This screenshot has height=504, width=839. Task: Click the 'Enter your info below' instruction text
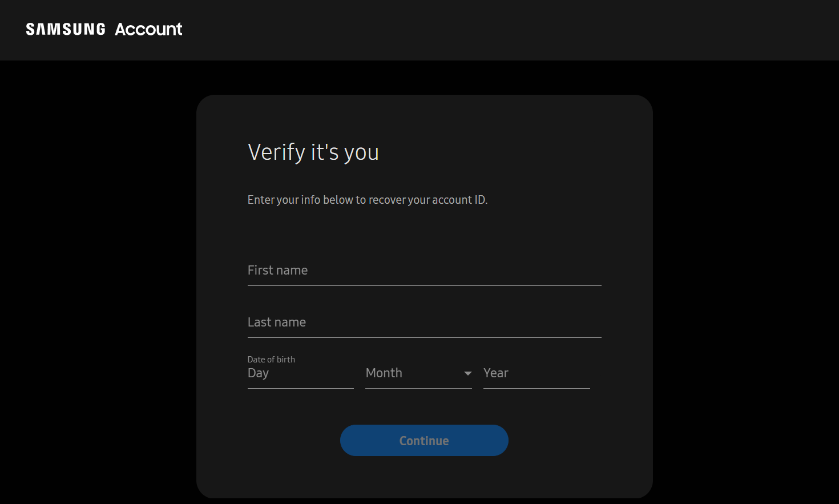pyautogui.click(x=368, y=200)
